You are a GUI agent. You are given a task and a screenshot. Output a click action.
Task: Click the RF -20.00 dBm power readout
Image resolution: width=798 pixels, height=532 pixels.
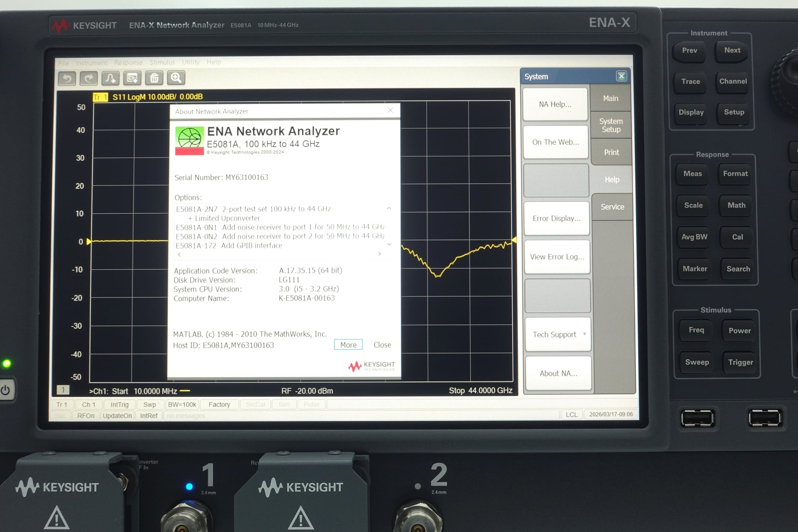[307, 391]
